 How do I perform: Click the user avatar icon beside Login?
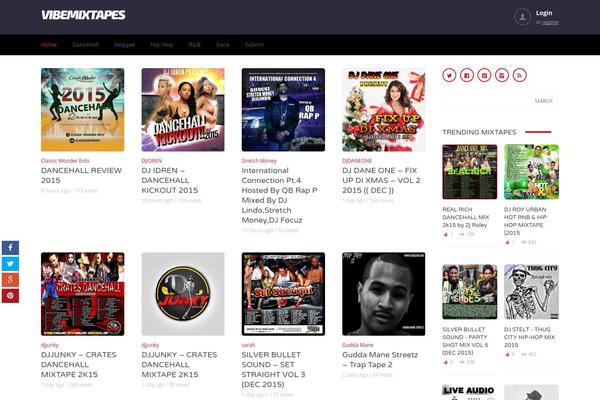point(522,17)
